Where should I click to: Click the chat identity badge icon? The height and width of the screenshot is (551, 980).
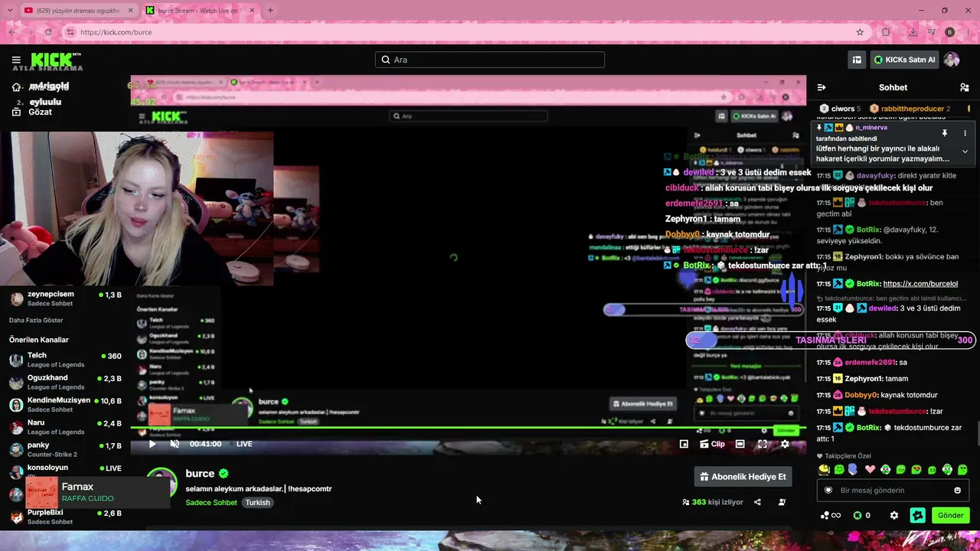[828, 491]
